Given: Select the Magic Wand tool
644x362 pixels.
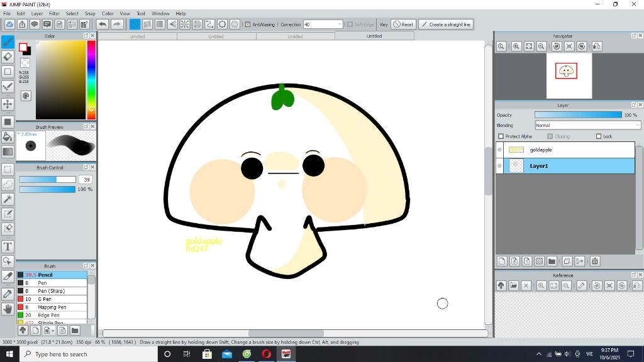Looking at the screenshot, I should click(x=8, y=199).
